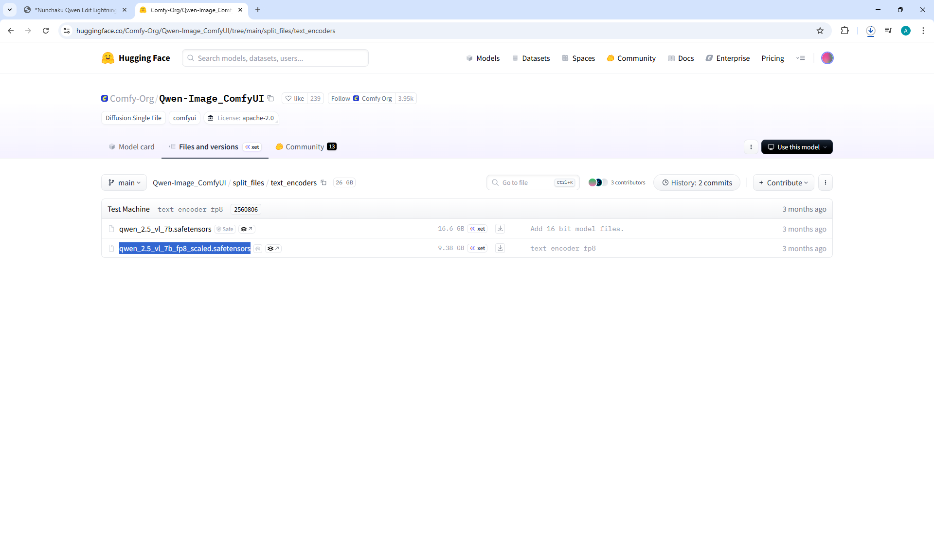Open the split_files breadcrumb link
This screenshot has width=934, height=560.
248,183
